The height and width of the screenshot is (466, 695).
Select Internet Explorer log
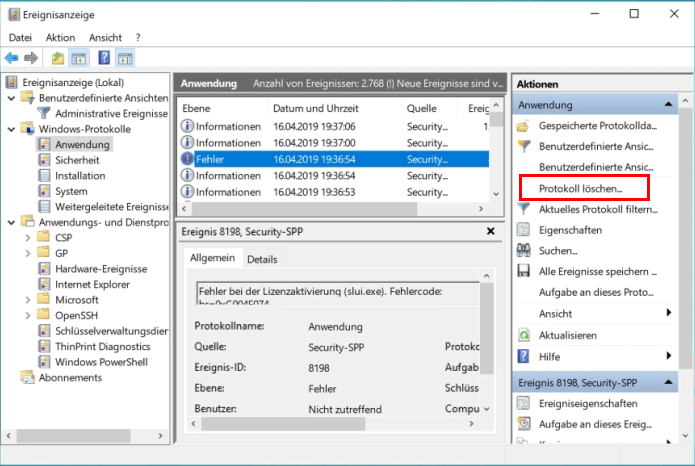(x=92, y=284)
